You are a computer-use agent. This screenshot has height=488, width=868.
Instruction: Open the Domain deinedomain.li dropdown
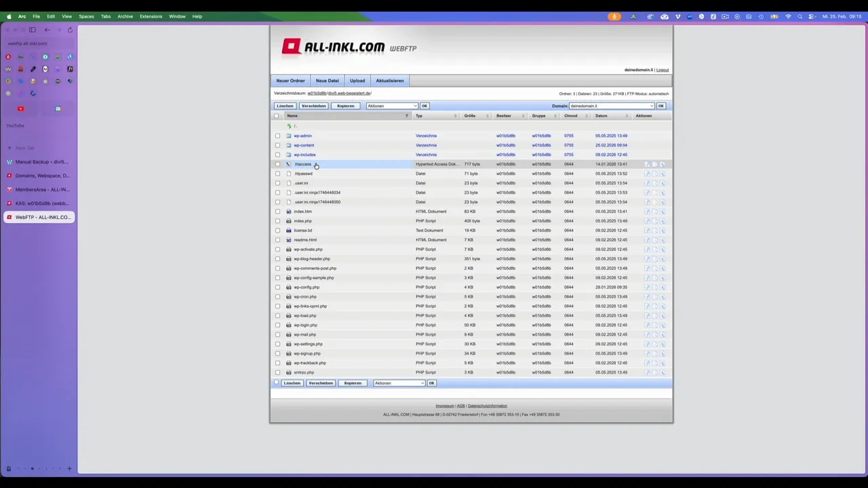pos(610,106)
